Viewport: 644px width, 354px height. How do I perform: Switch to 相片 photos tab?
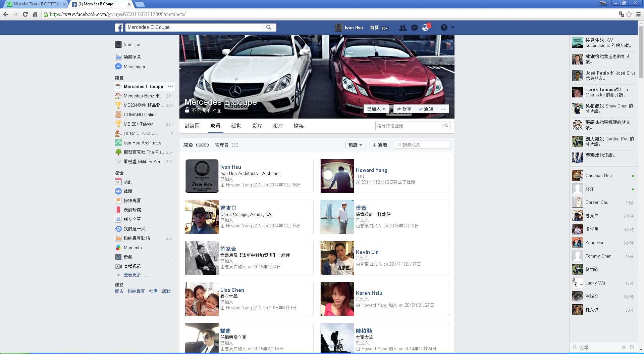coord(278,126)
